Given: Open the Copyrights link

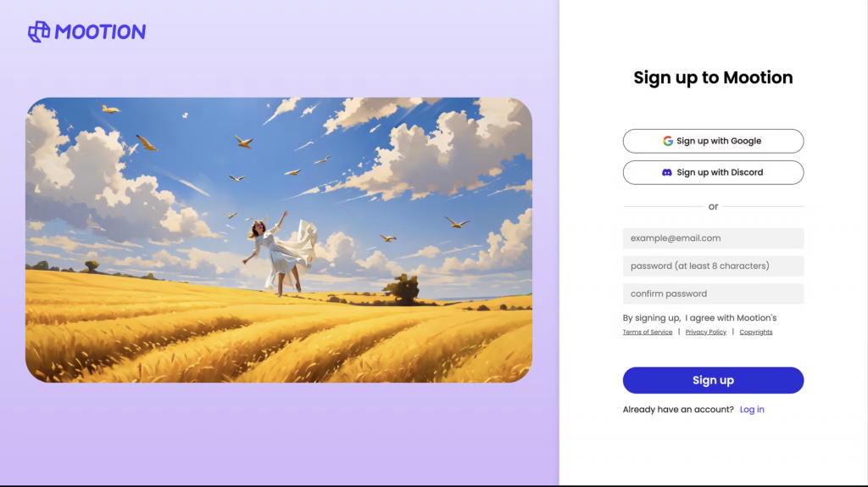Looking at the screenshot, I should point(755,332).
